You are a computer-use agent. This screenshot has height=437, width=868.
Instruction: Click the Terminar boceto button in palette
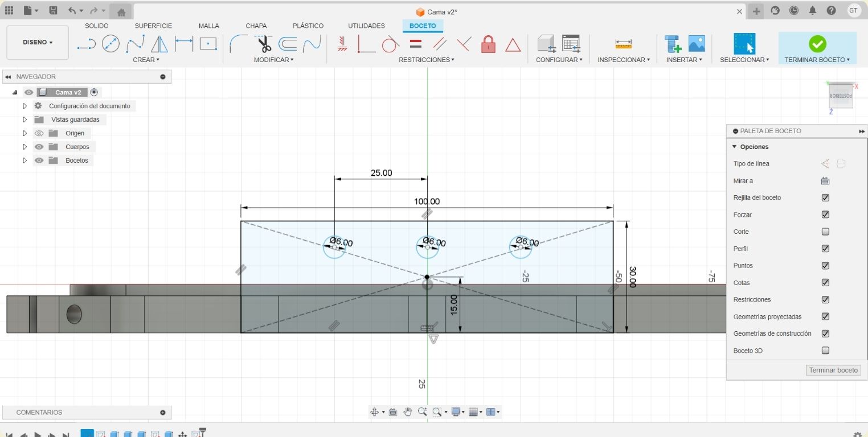coord(833,370)
